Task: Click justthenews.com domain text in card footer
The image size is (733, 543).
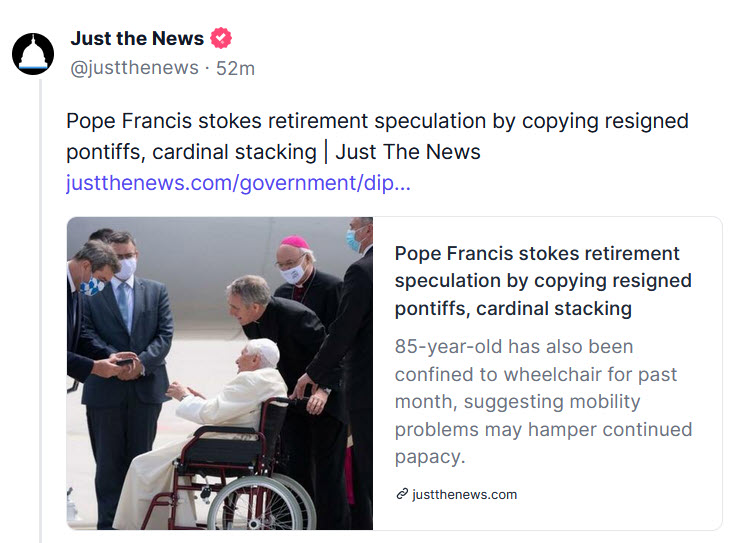Action: click(x=465, y=494)
